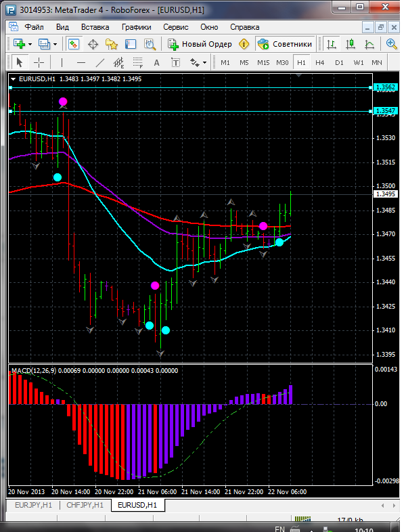406x532 pixels.
Task: Select the D1 timeframe button
Action: pos(339,62)
